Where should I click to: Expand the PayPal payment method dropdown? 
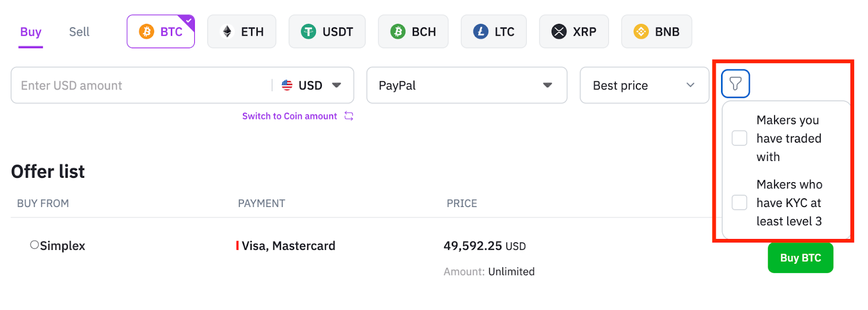click(x=467, y=85)
